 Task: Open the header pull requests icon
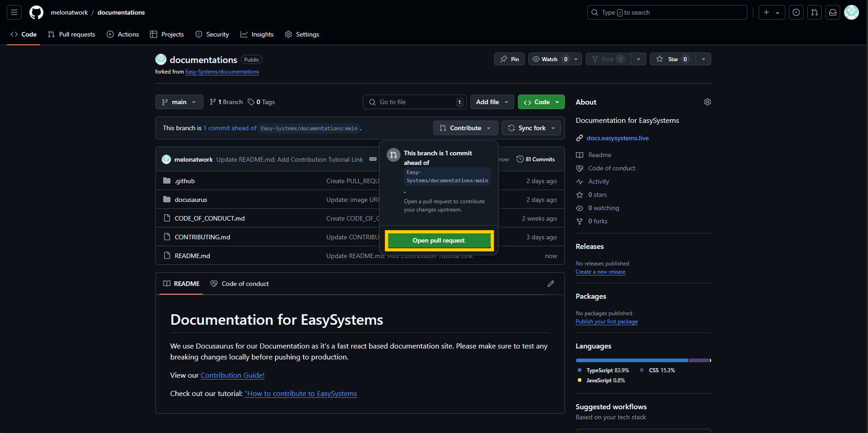814,12
